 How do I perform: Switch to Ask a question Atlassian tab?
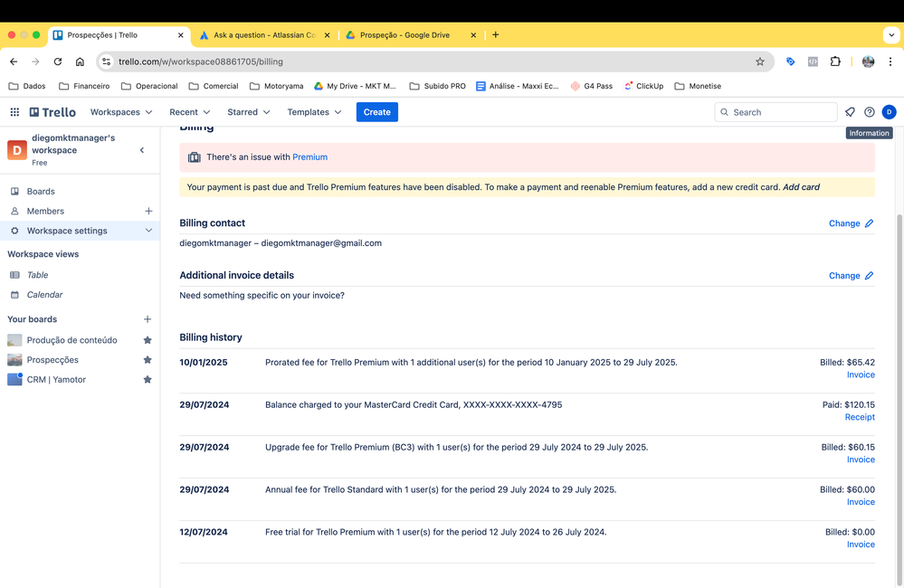coord(265,35)
